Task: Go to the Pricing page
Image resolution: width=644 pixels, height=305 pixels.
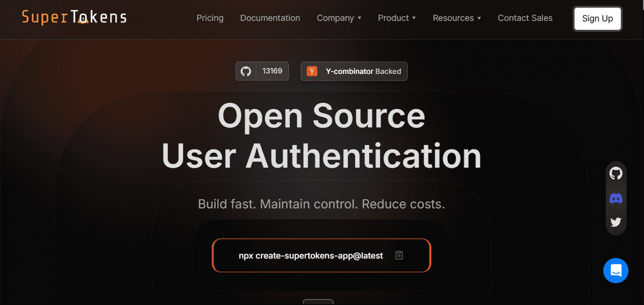Action: click(x=210, y=18)
